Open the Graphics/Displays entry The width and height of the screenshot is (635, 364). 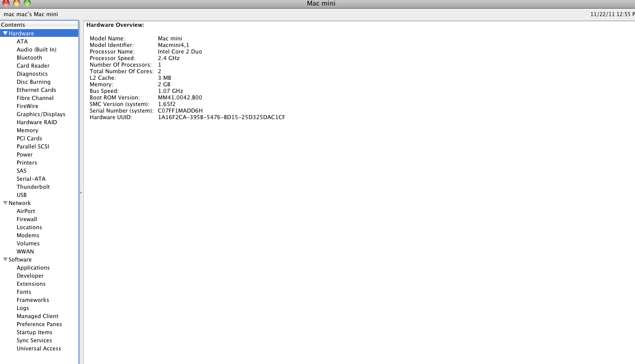click(41, 114)
